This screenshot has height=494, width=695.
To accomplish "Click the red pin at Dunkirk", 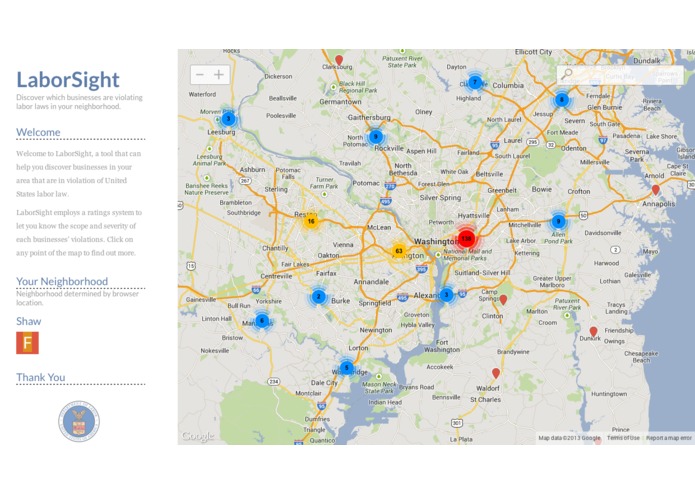I will tap(593, 331).
